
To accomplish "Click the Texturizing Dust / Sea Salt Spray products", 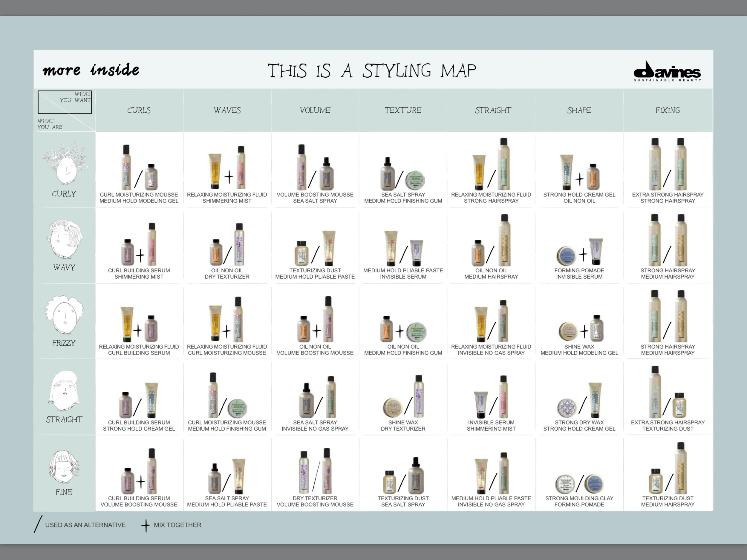I will coord(403,475).
